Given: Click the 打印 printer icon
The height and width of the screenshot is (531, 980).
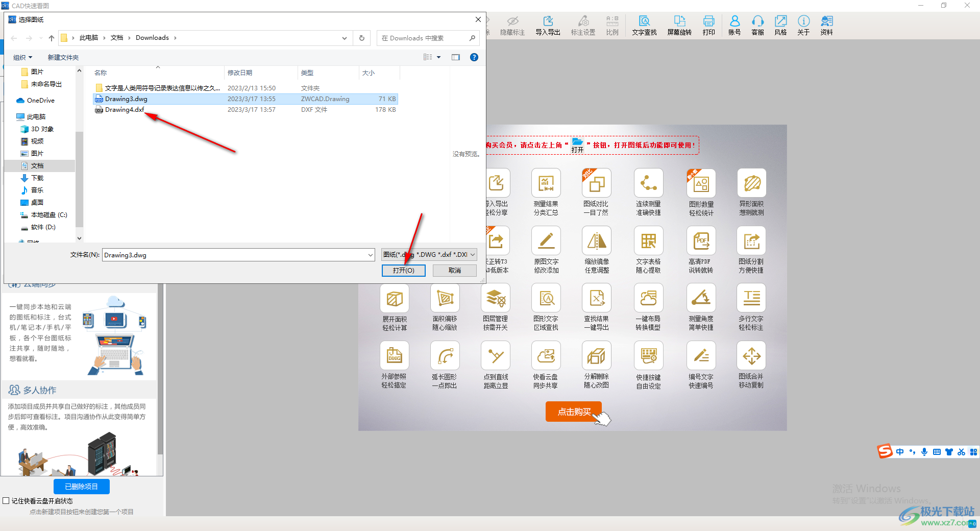Looking at the screenshot, I should pos(708,25).
